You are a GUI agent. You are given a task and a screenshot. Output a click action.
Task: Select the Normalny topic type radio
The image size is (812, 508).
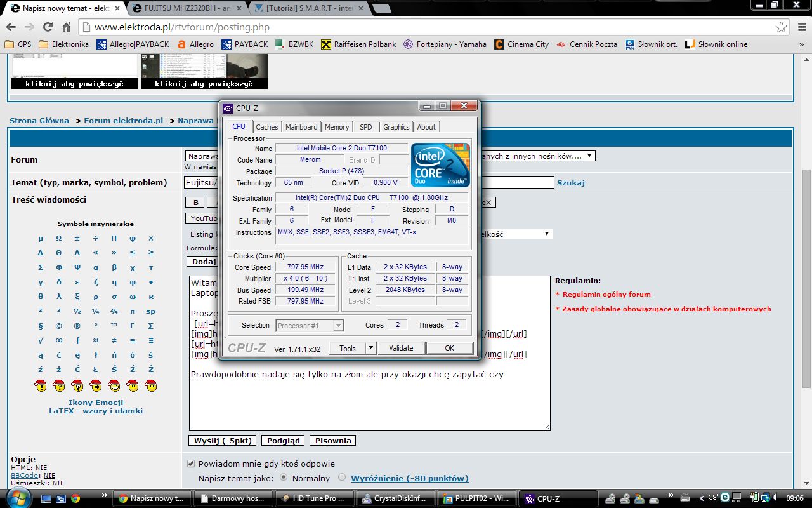[284, 478]
